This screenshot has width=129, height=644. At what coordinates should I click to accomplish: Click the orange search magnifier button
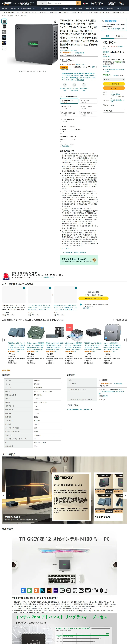78,3
